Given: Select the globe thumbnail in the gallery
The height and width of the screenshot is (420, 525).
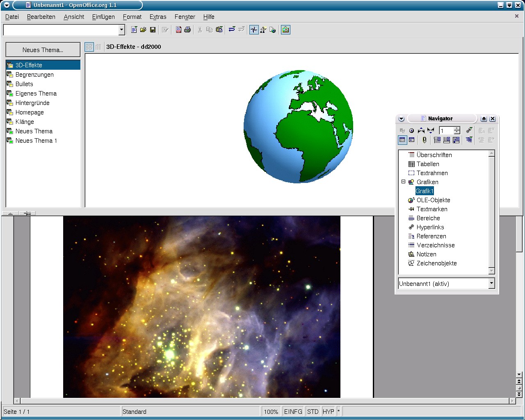Looking at the screenshot, I should (298, 126).
